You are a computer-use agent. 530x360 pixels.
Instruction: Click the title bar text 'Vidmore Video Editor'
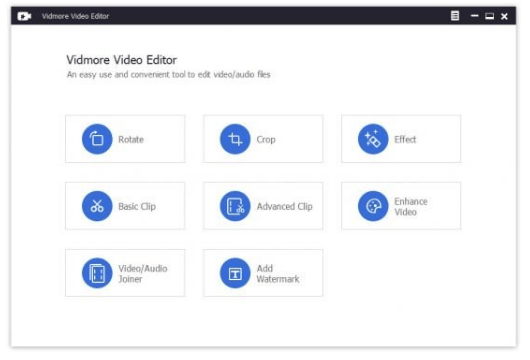[x=75, y=16]
